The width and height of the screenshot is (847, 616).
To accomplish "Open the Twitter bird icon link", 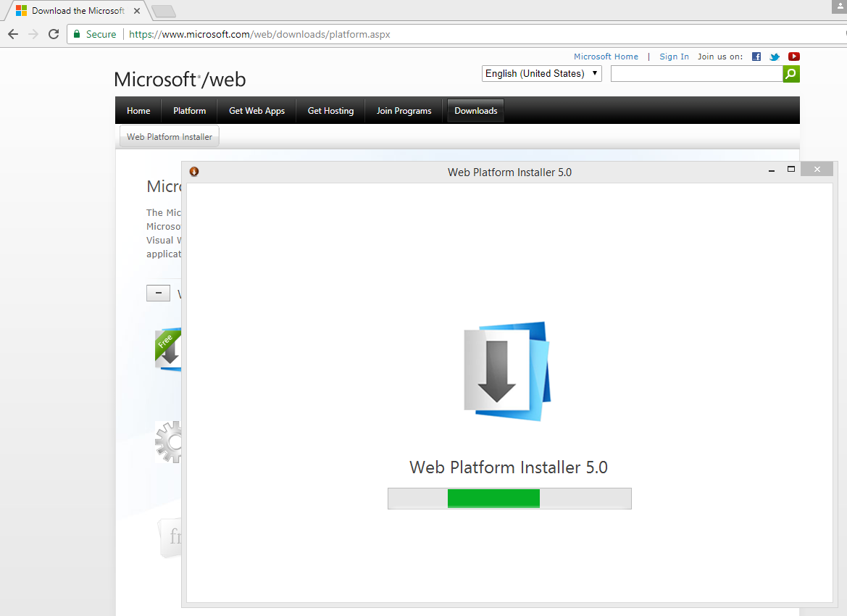I will 775,57.
